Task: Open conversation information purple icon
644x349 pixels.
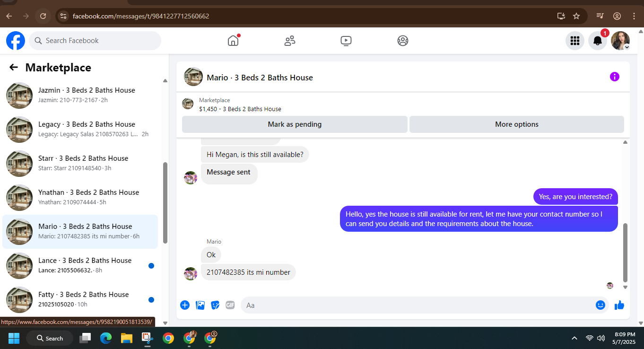Action: point(614,77)
